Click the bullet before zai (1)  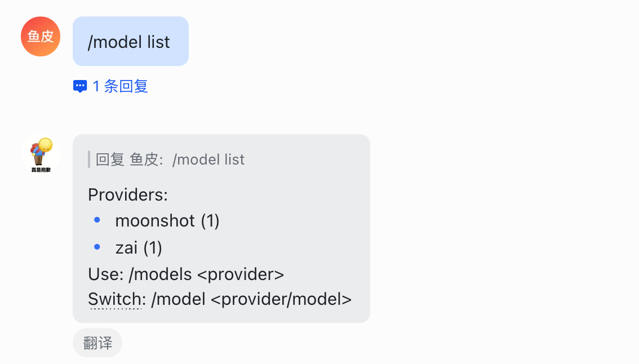point(97,247)
